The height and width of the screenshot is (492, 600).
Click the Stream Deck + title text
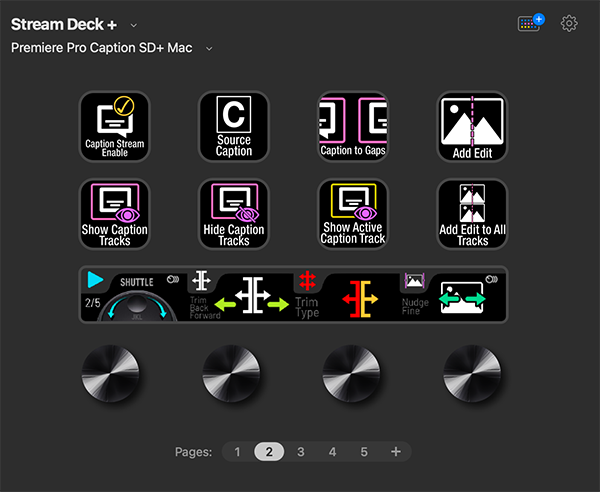click(64, 24)
